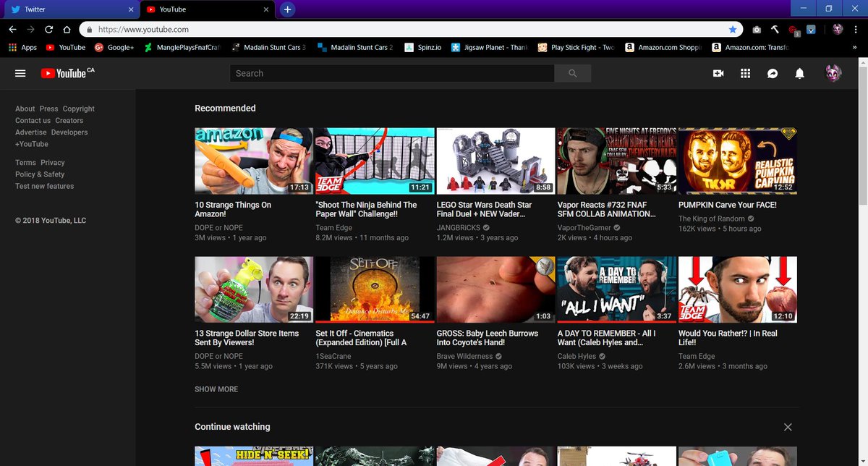The image size is (868, 466).
Task: Open the YouTube account avatar
Action: pos(834,73)
